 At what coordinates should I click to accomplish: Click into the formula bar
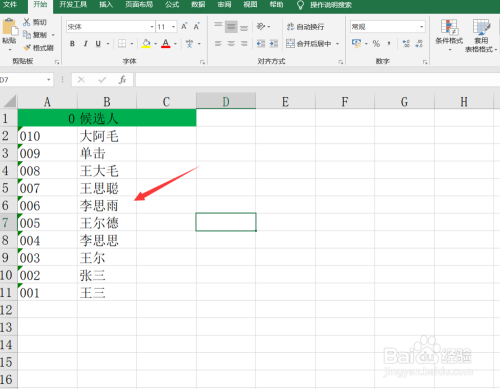point(317,80)
